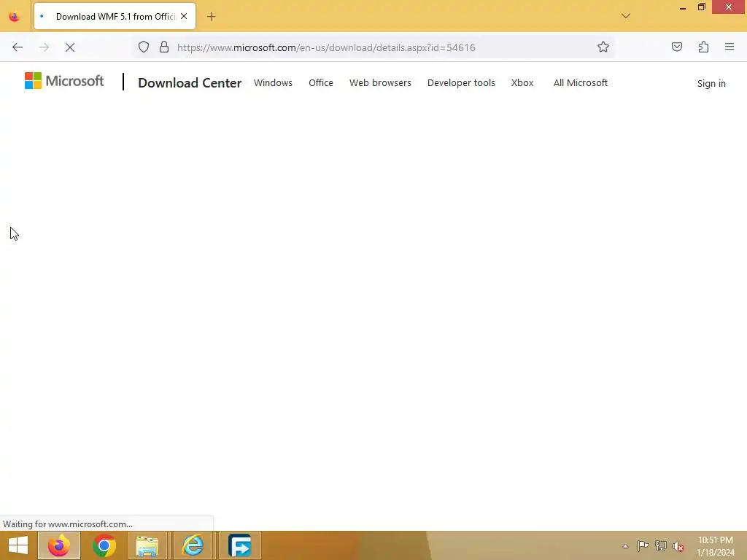The width and height of the screenshot is (747, 560).
Task: Select the Download WMF 5.1 tab
Action: [x=115, y=16]
